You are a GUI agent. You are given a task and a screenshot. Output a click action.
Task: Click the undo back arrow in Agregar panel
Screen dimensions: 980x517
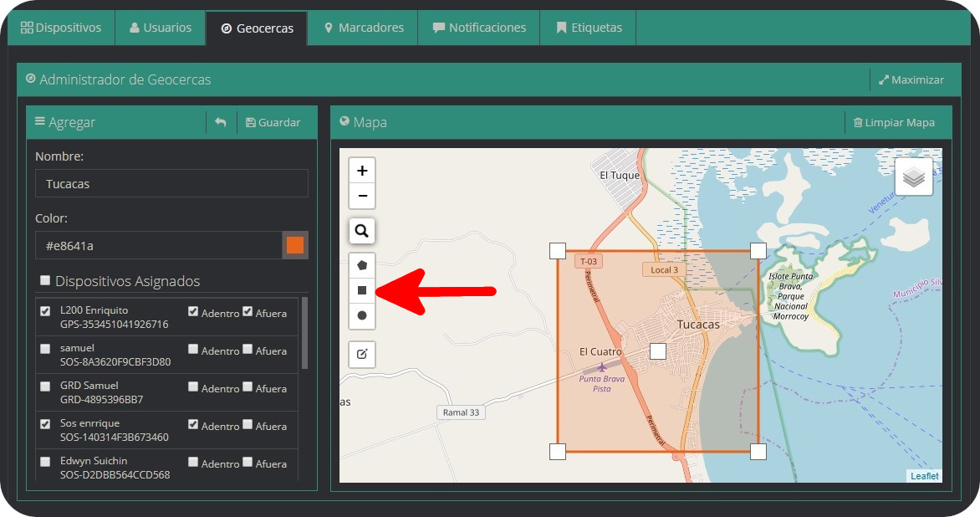click(221, 122)
